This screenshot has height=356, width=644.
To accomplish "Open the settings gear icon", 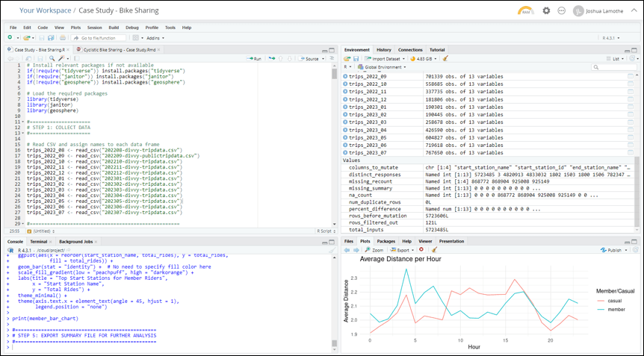I will tap(546, 10).
